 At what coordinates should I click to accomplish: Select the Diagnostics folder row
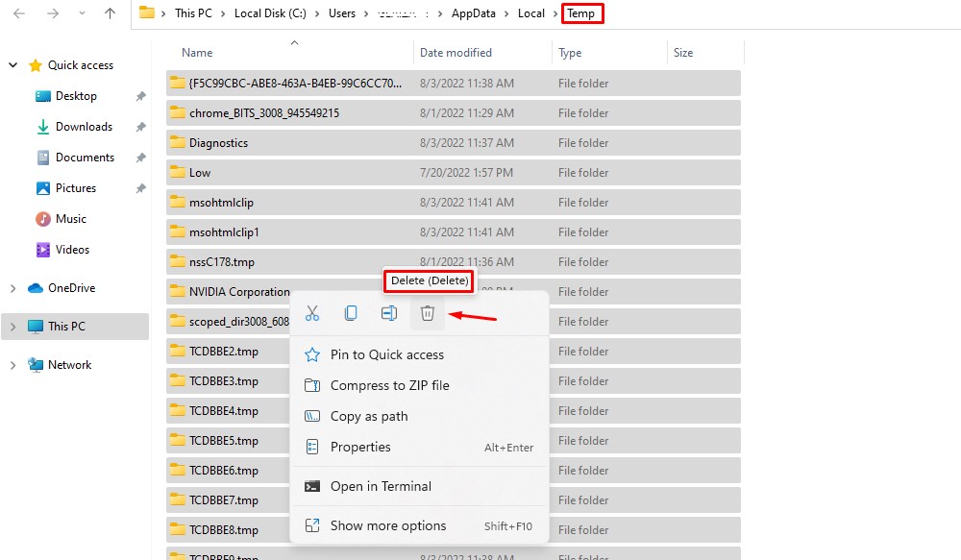(x=218, y=143)
